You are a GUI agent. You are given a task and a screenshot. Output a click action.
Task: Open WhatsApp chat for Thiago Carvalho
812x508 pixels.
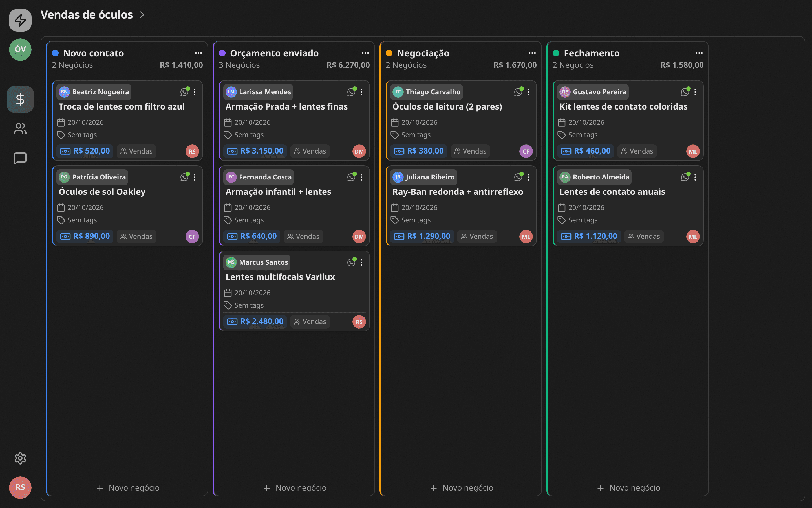coord(518,92)
